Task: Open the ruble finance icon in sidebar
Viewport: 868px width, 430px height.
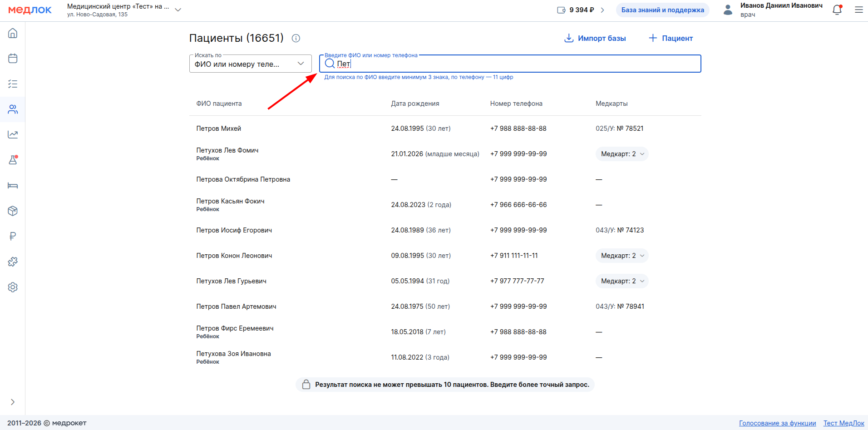Action: click(13, 236)
